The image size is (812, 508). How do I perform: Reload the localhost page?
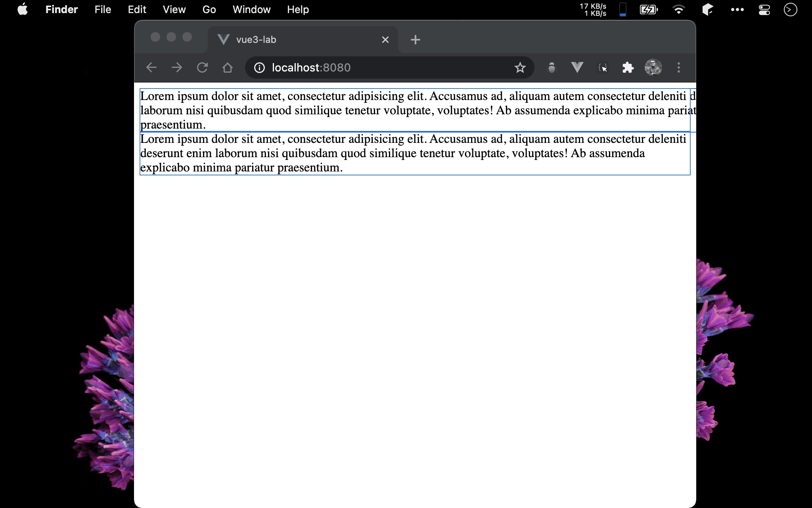click(202, 67)
